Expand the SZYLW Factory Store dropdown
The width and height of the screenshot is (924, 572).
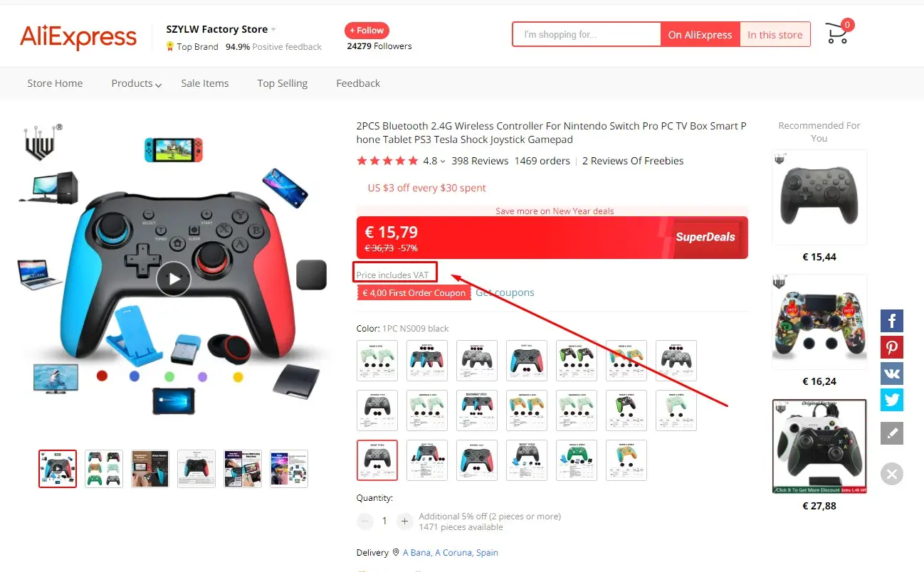pyautogui.click(x=273, y=29)
